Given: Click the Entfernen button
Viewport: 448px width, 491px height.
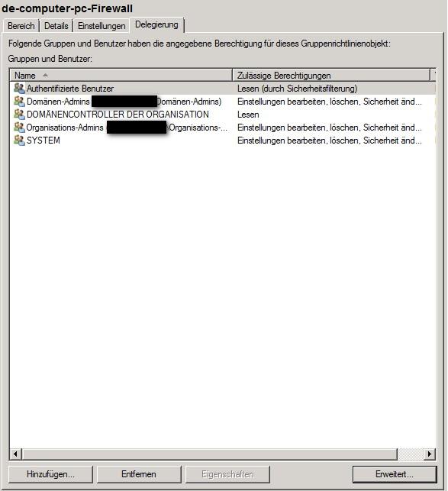Looking at the screenshot, I should (x=139, y=474).
